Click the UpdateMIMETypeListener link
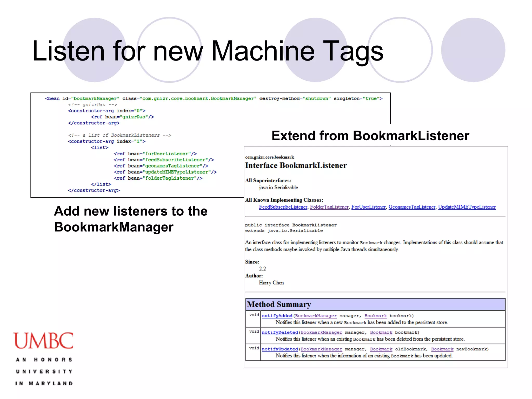Viewport: 532px width, 399px height. pyautogui.click(x=467, y=207)
